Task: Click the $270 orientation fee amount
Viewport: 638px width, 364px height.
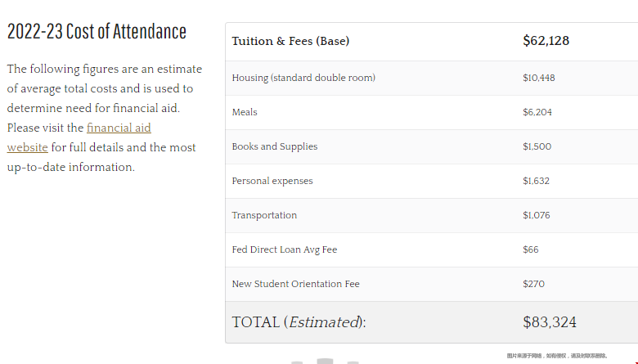Action: tap(533, 284)
